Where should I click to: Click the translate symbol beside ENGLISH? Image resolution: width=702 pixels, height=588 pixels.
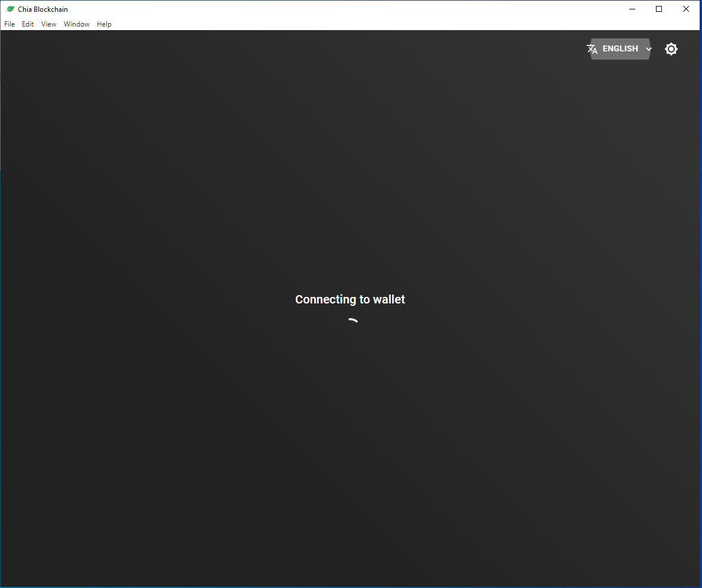click(592, 49)
